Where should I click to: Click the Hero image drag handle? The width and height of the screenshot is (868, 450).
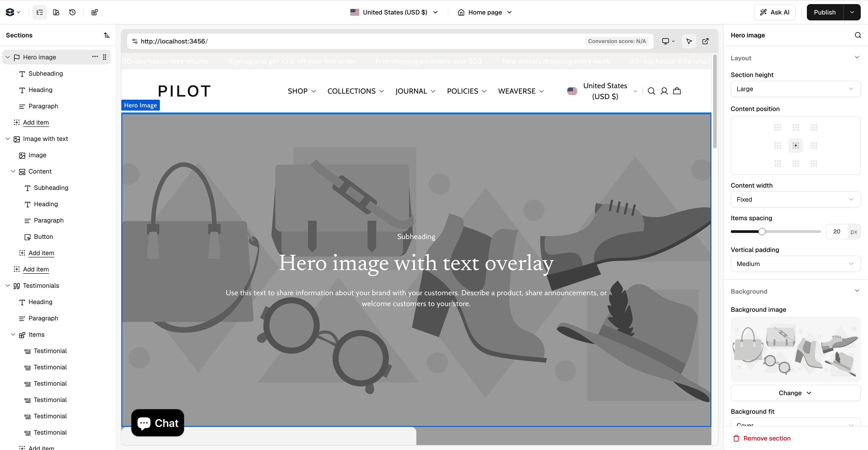(x=105, y=57)
